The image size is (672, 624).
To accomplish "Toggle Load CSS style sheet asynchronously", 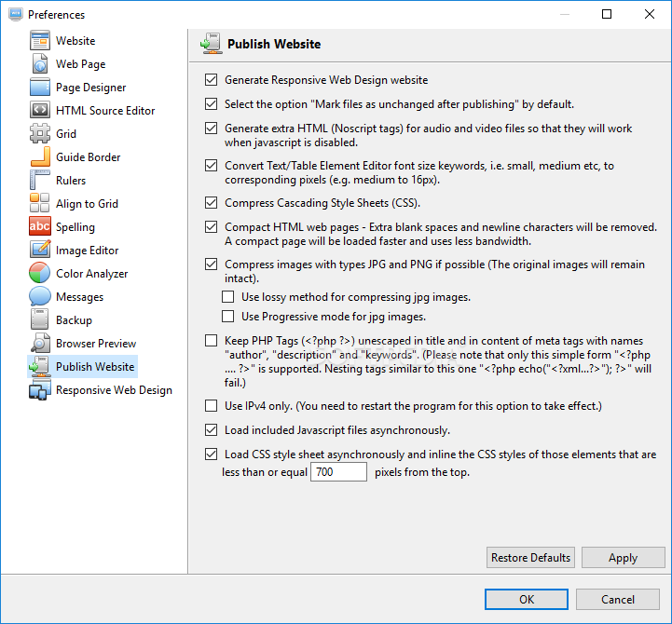I will coord(211,454).
